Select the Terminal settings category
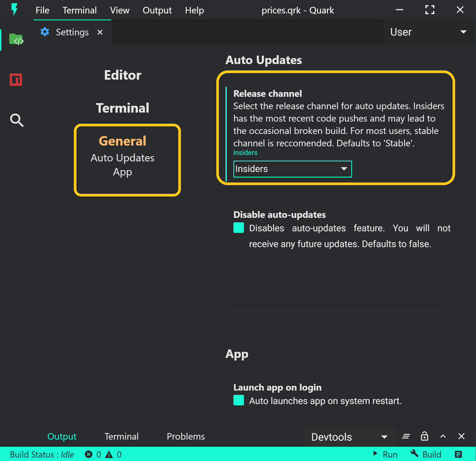The width and height of the screenshot is (476, 461). [123, 108]
